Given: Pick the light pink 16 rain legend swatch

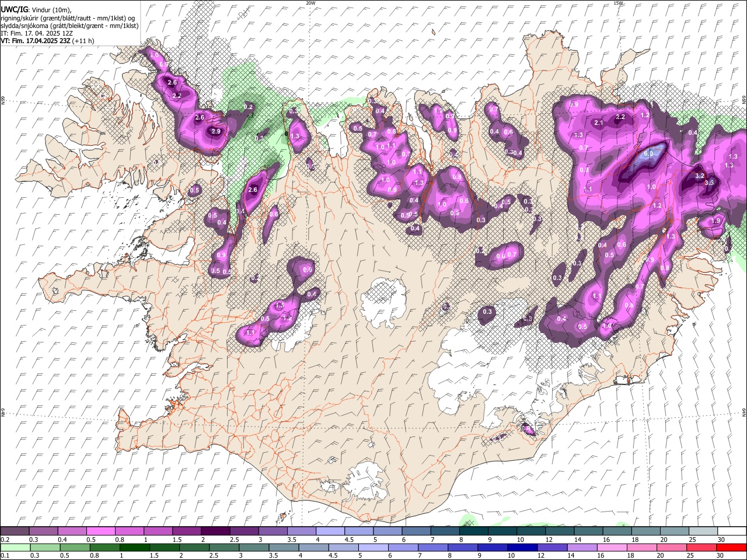Looking at the screenshot, I should 612,548.
